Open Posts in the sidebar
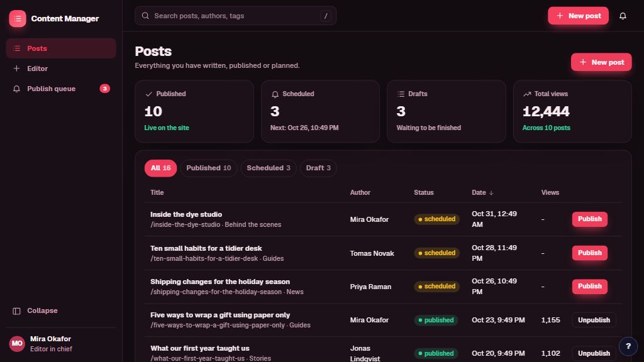This screenshot has width=644, height=362. tap(61, 48)
